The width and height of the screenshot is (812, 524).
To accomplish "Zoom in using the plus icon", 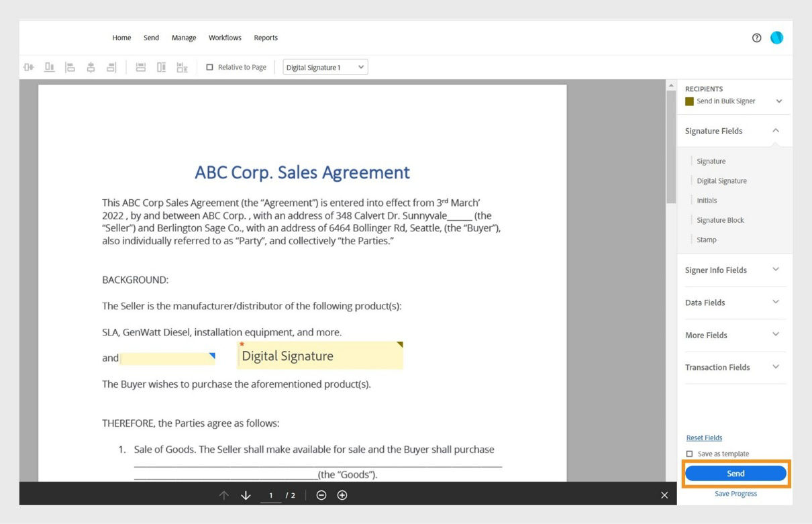I will point(342,494).
